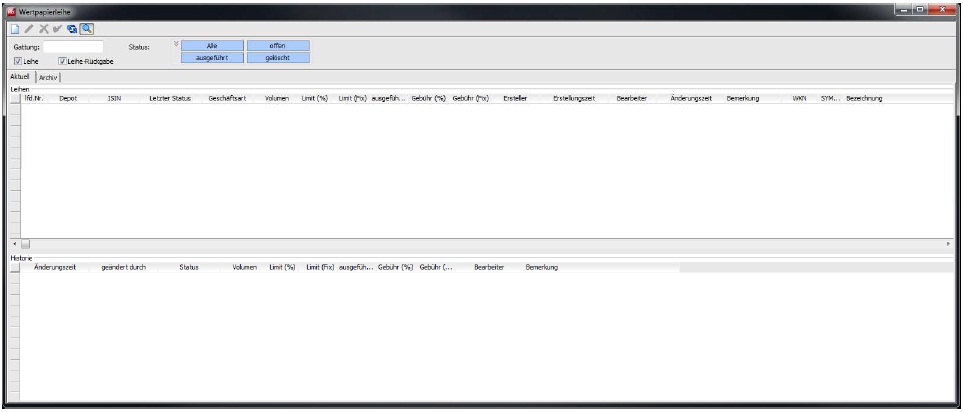Screen dimensions: 963x412
Task: Click Gebühr (Fix) header in Leihen table
Action: (470, 98)
